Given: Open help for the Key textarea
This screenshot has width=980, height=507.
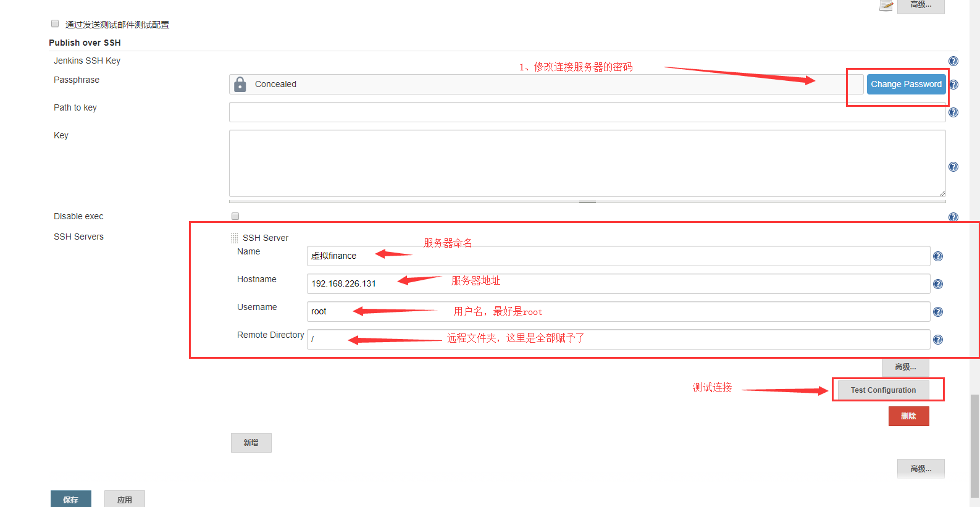Looking at the screenshot, I should [x=953, y=167].
